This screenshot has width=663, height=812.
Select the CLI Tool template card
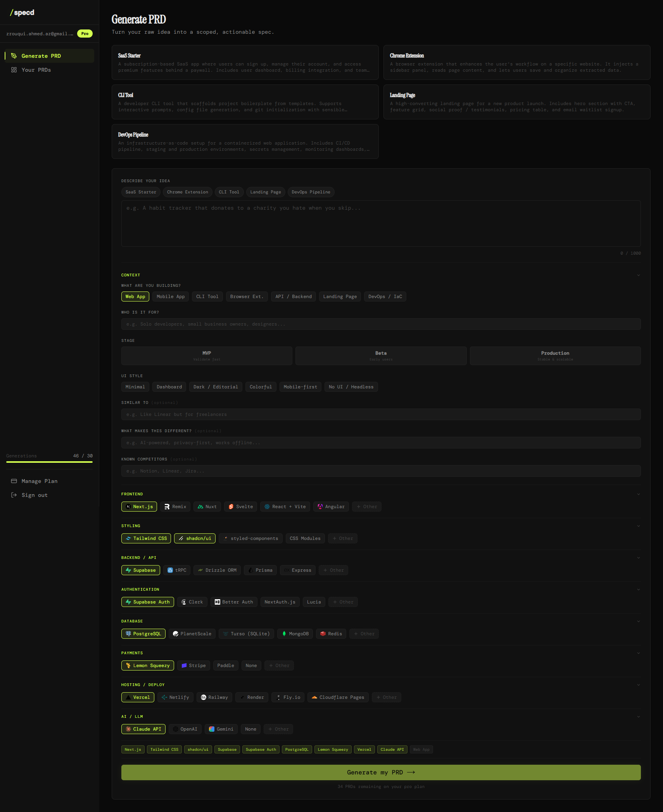coord(245,102)
